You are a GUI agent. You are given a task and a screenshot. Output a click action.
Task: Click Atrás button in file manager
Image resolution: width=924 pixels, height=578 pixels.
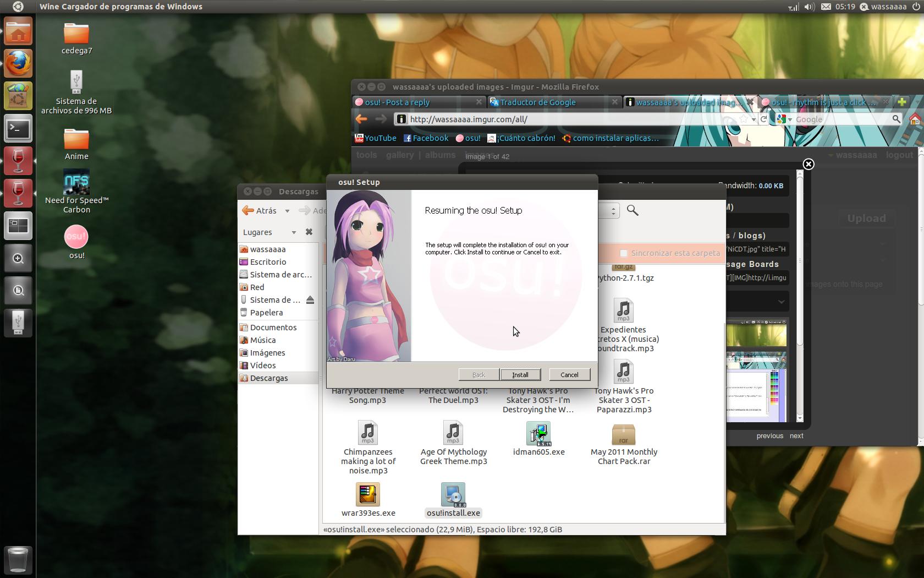pos(260,210)
